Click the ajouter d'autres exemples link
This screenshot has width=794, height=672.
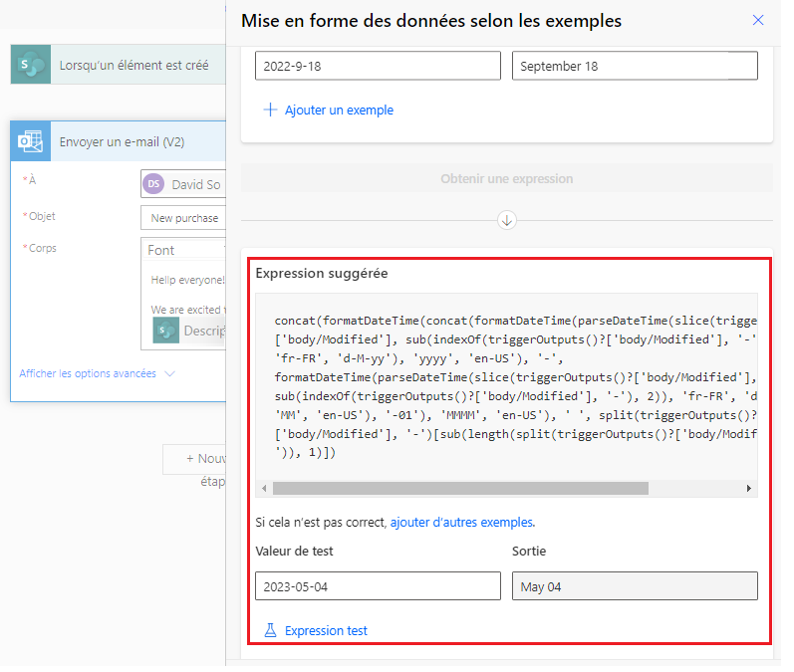click(462, 522)
